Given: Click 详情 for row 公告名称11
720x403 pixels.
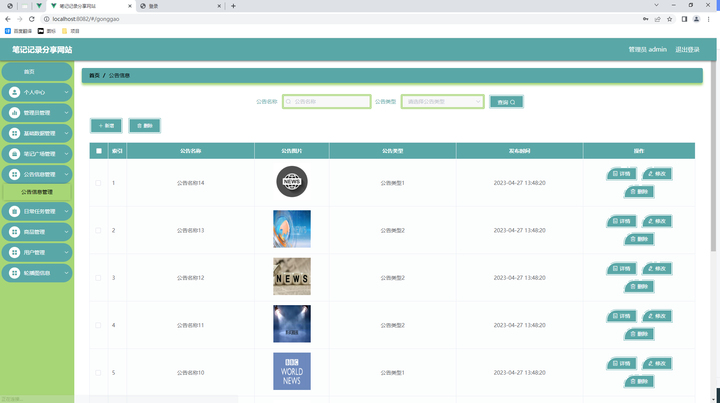Looking at the screenshot, I should coord(621,316).
